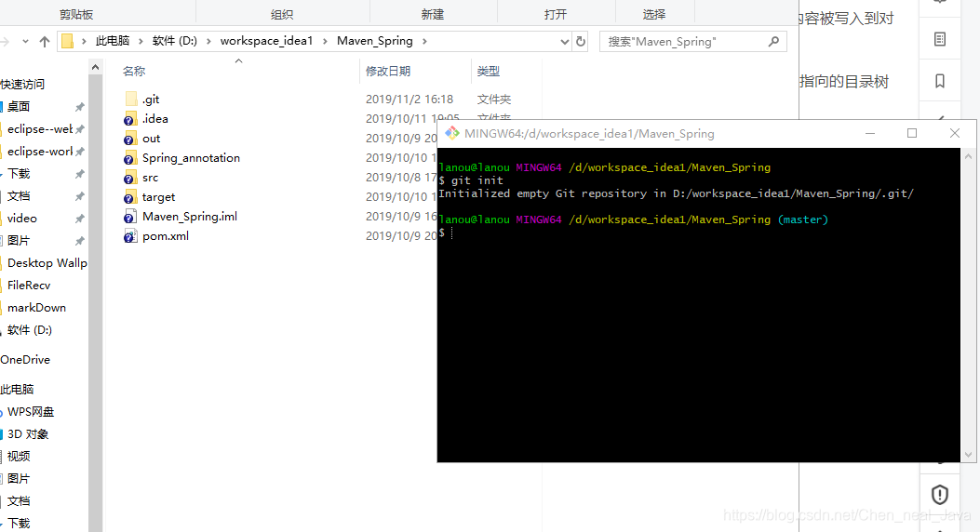Toggle pin beside eclipse--web folder
The image size is (980, 532).
(x=79, y=129)
